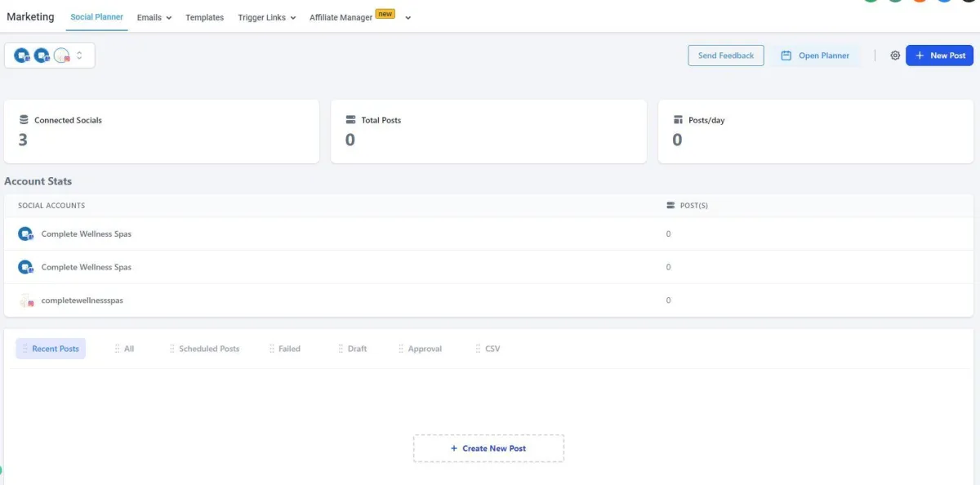The height and width of the screenshot is (485, 980).
Task: Open the Trigger Links dropdown
Action: click(266, 17)
